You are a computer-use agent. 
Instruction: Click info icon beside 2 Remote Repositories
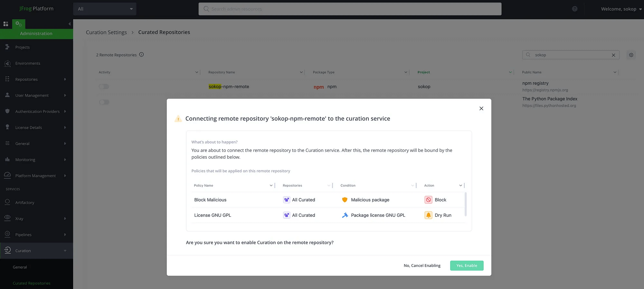coord(141,55)
